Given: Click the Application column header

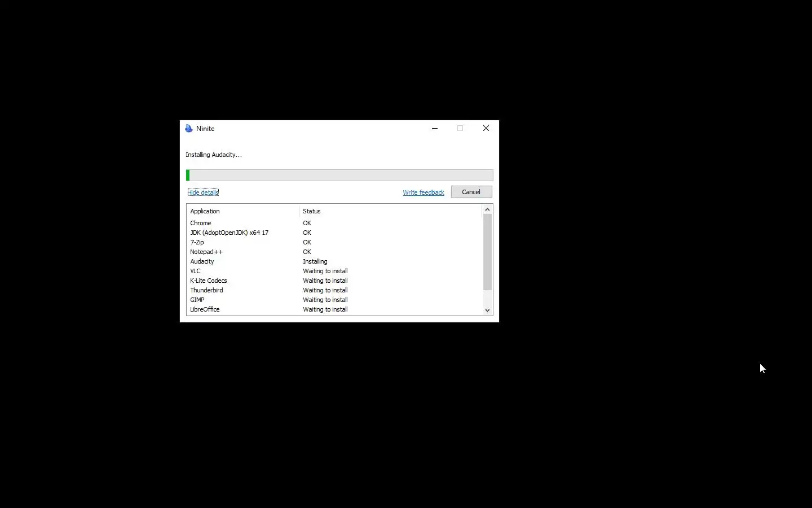Looking at the screenshot, I should [243, 211].
